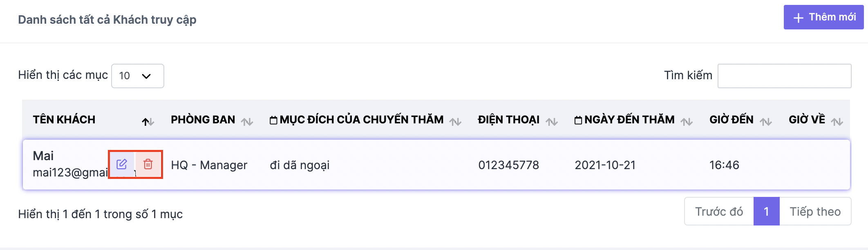
Task: Click the edit pencil icon for Mai
Action: point(122,164)
